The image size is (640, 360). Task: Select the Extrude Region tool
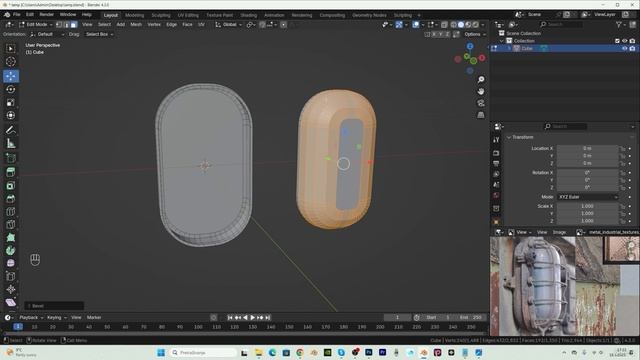(x=11, y=172)
